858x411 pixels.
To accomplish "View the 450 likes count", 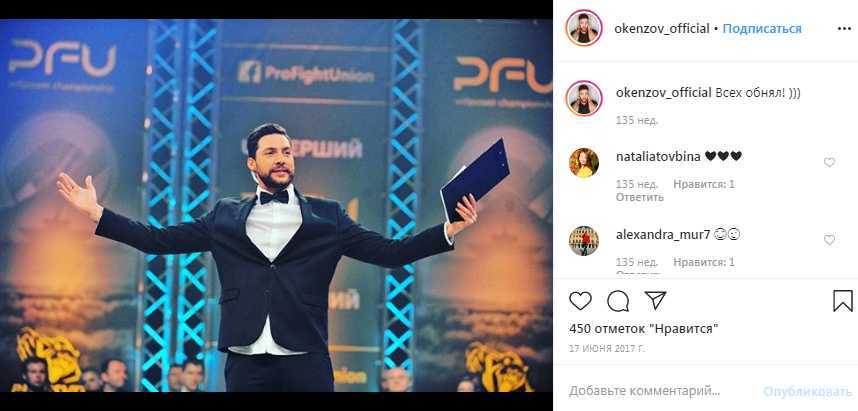I will point(644,329).
